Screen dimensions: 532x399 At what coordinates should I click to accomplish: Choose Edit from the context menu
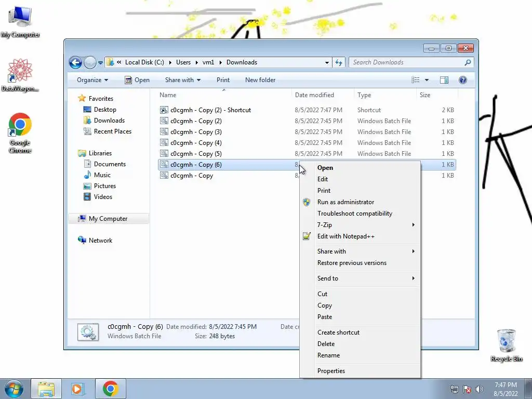click(x=360, y=179)
